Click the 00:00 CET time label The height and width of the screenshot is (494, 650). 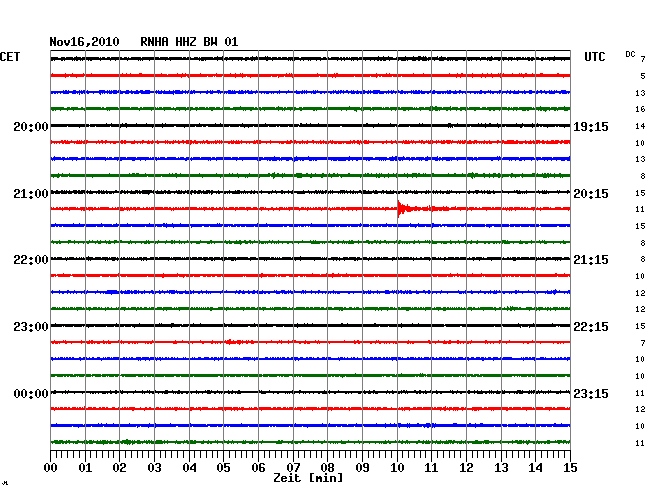click(31, 394)
